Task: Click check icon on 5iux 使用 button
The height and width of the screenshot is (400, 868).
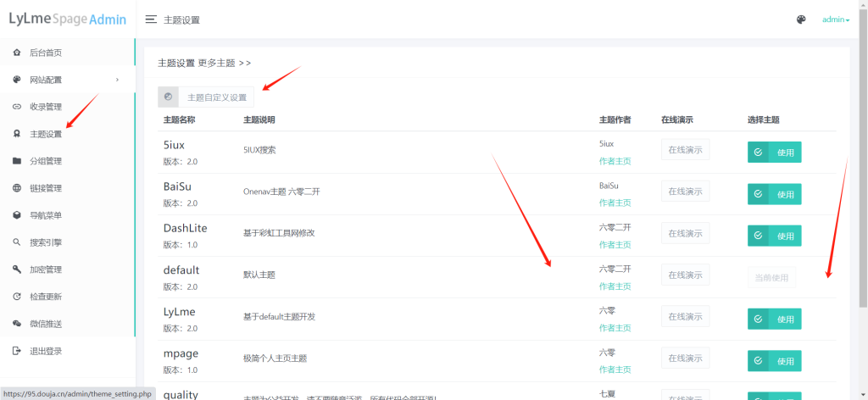Action: click(759, 153)
